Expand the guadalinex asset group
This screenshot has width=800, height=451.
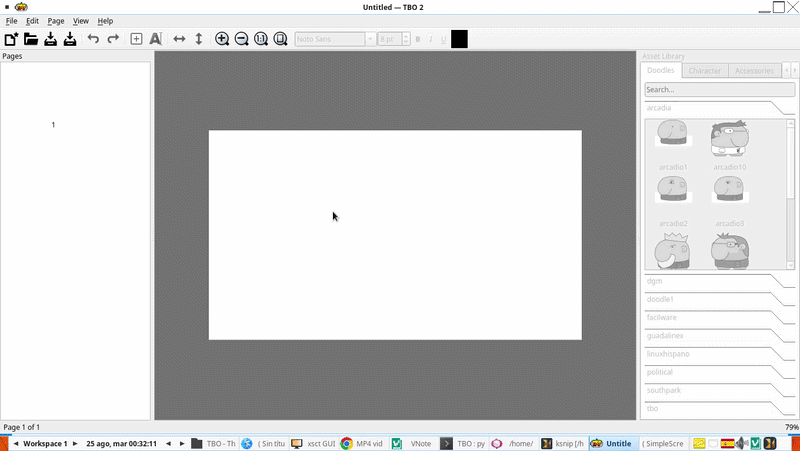pos(719,336)
